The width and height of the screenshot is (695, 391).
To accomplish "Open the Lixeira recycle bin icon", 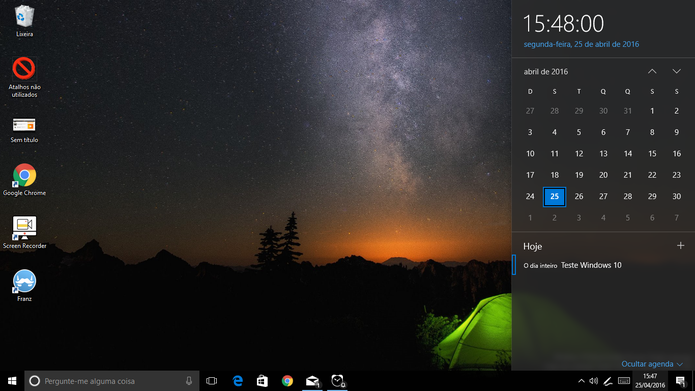I will [x=24, y=20].
